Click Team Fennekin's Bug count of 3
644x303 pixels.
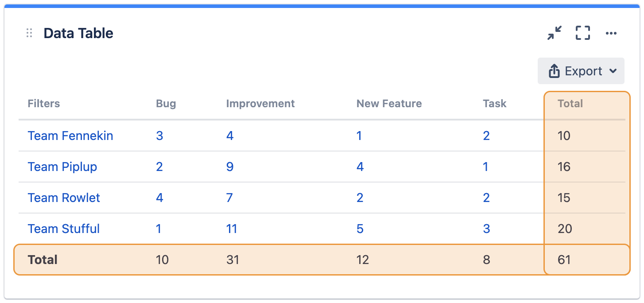pos(159,136)
